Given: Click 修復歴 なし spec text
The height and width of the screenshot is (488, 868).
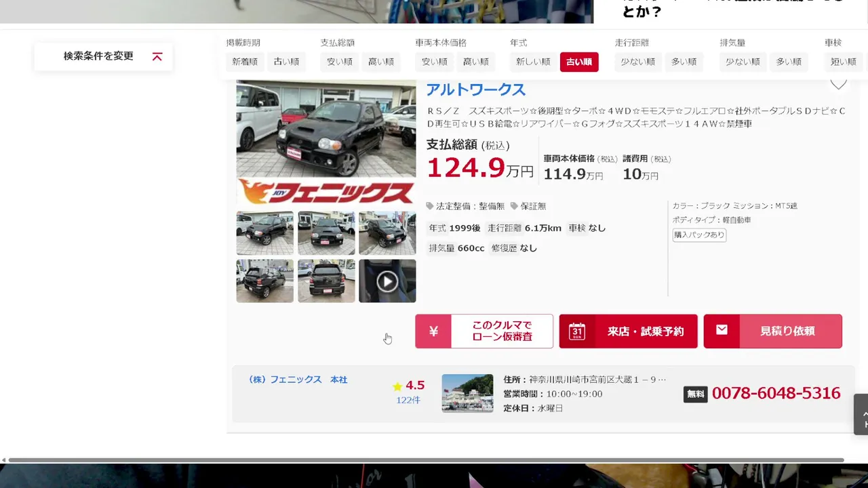Looking at the screenshot, I should (x=514, y=248).
